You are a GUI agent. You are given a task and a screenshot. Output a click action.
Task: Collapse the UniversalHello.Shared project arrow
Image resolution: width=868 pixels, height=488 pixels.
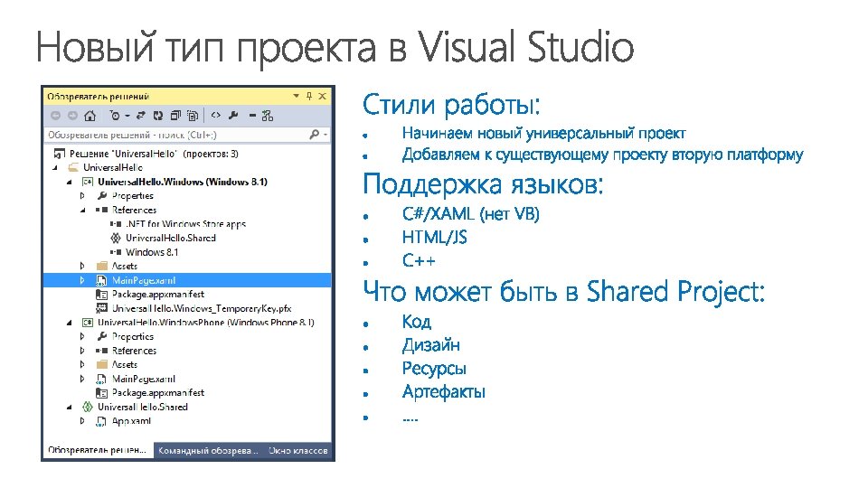coord(70,408)
